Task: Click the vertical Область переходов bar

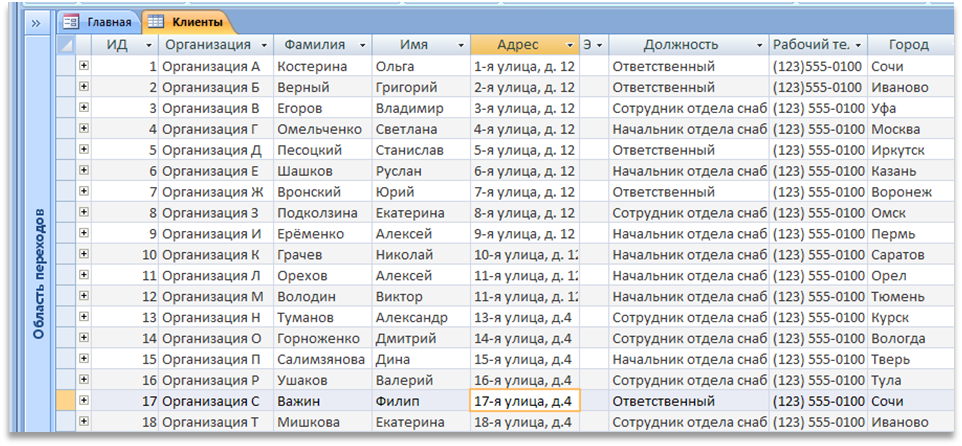Action: (38, 233)
